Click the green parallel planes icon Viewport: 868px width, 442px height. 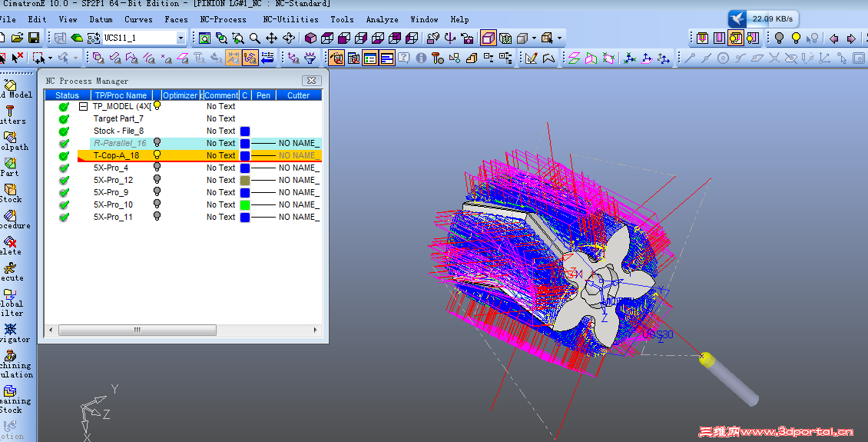click(x=574, y=58)
